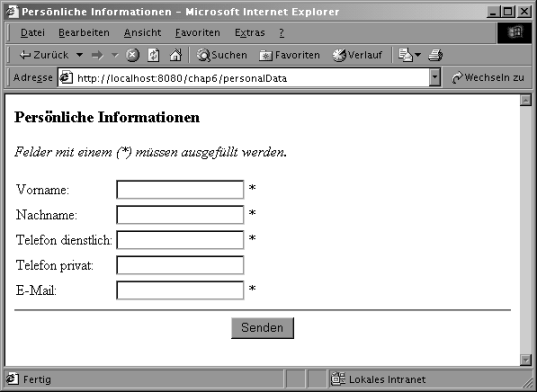
Task: Click the print icon
Action: coord(435,55)
